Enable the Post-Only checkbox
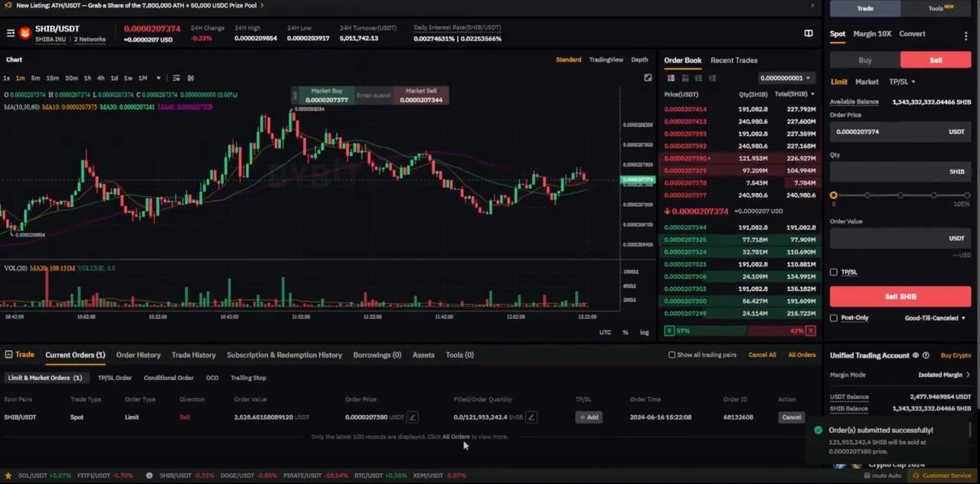 pyautogui.click(x=834, y=318)
